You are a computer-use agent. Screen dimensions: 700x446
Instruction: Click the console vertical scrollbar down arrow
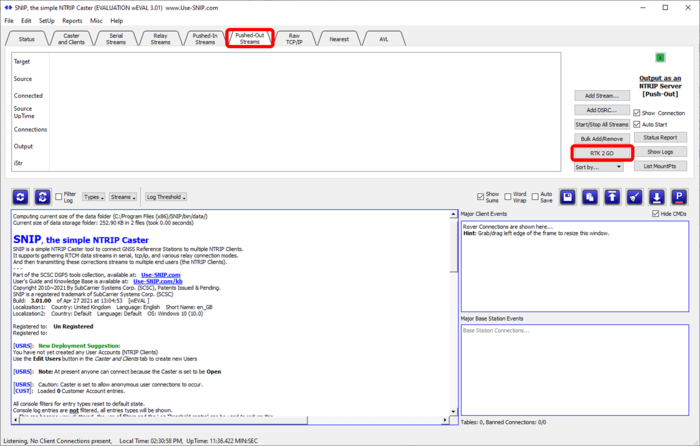[x=454, y=412]
